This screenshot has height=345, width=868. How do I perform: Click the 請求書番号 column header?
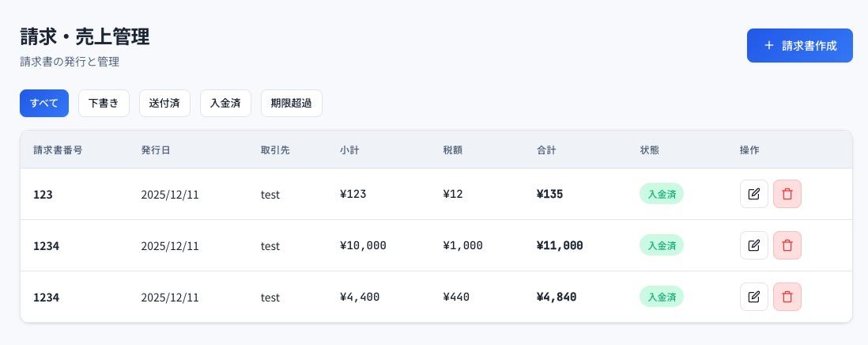[58, 150]
